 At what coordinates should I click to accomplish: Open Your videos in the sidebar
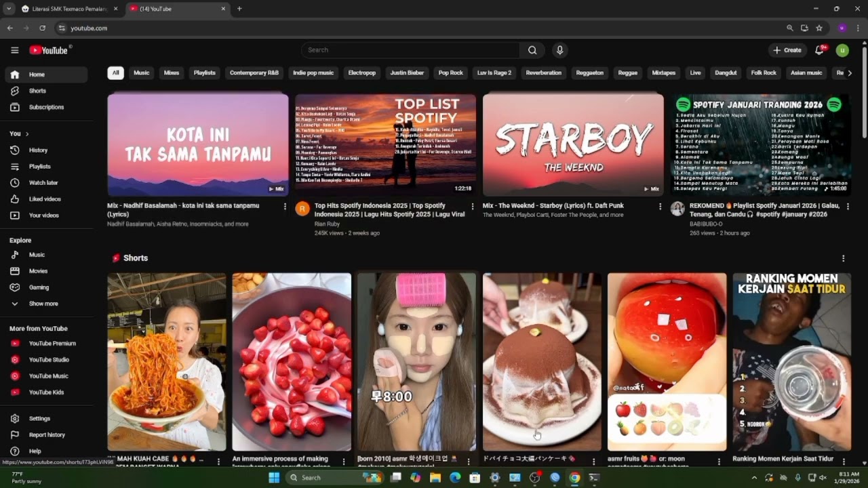tap(46, 216)
